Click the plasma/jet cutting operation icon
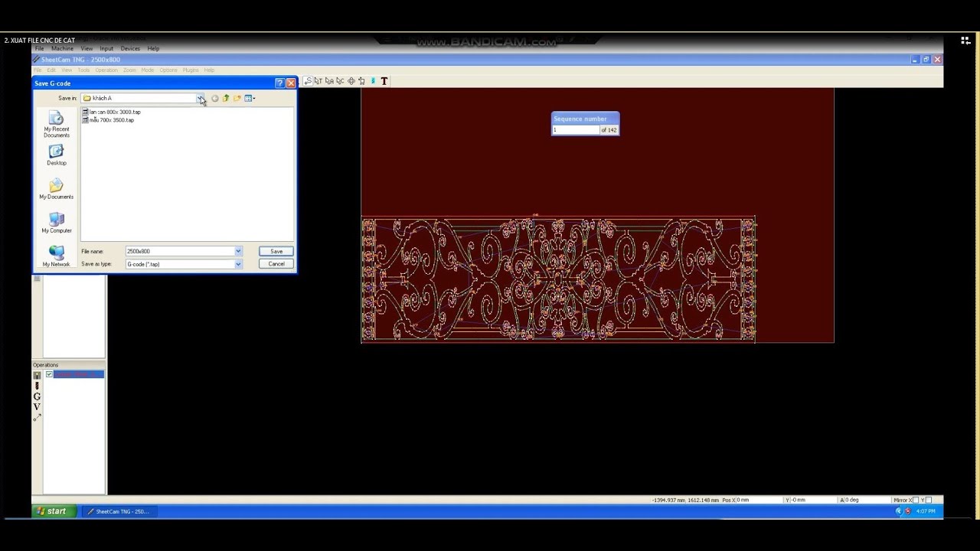Viewport: 980px width, 551px height. (x=37, y=375)
